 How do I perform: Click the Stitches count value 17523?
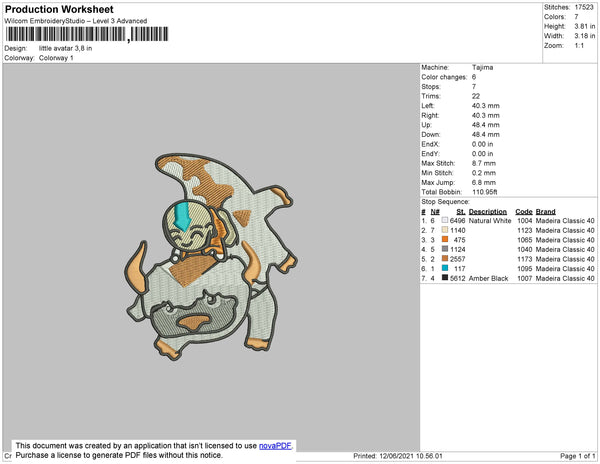[x=584, y=7]
